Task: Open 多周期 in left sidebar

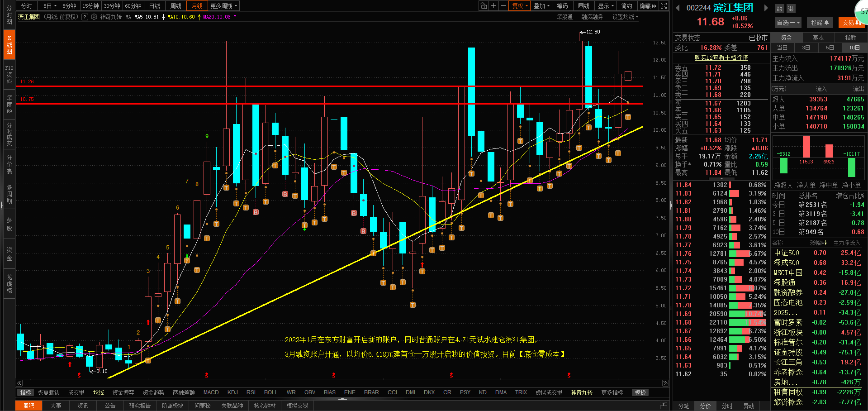Action: click(9, 194)
